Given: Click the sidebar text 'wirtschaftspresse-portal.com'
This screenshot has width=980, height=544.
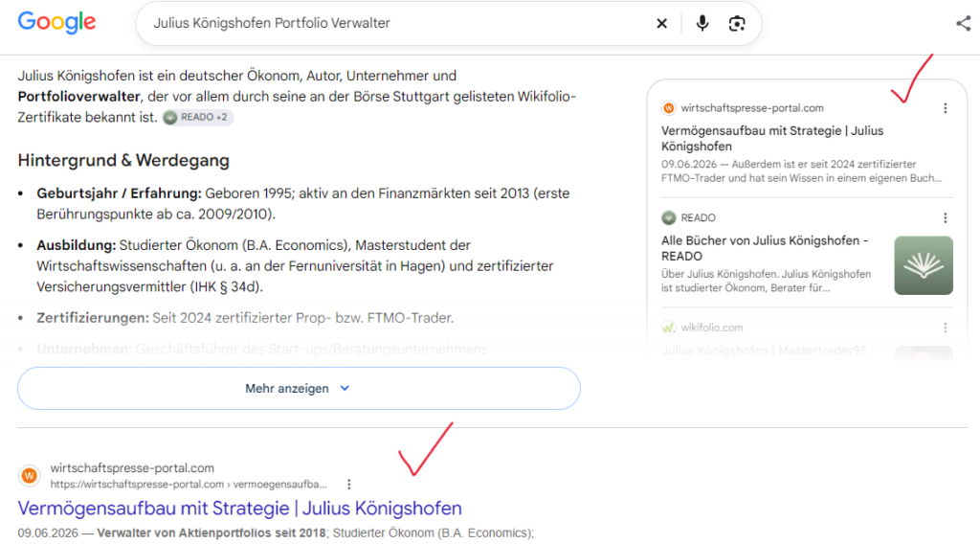Looking at the screenshot, I should 752,108.
